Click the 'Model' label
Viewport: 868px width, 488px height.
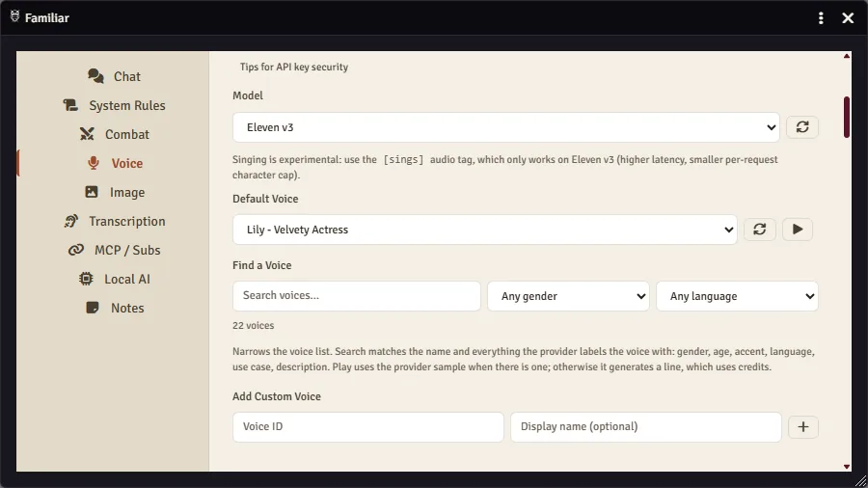(x=248, y=95)
